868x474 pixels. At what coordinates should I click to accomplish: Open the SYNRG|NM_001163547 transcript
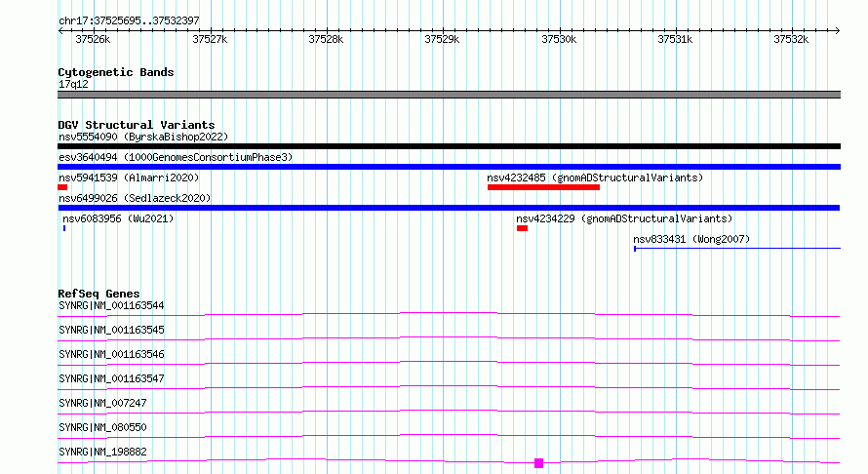click(x=111, y=378)
